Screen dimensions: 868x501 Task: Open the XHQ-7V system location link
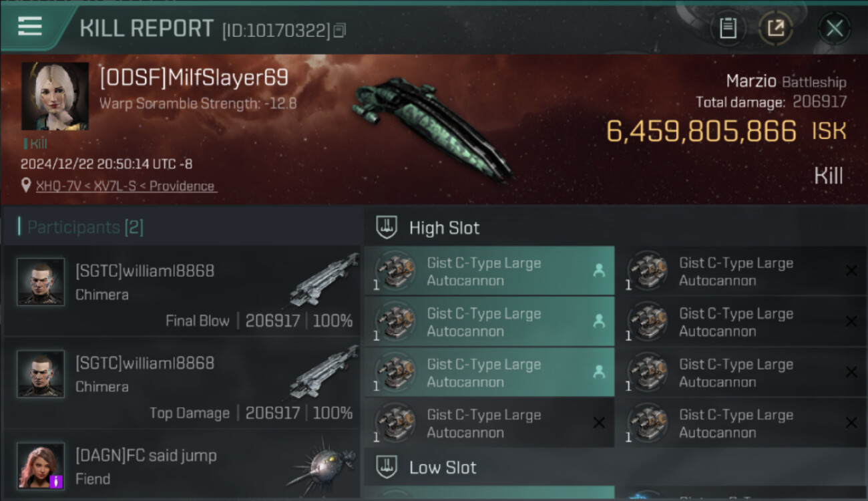coord(126,186)
